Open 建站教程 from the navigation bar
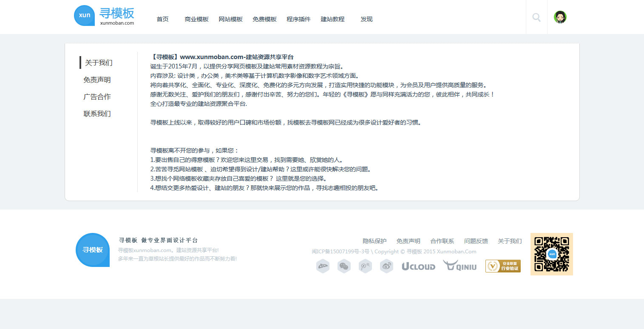This screenshot has height=329, width=644. coord(332,19)
